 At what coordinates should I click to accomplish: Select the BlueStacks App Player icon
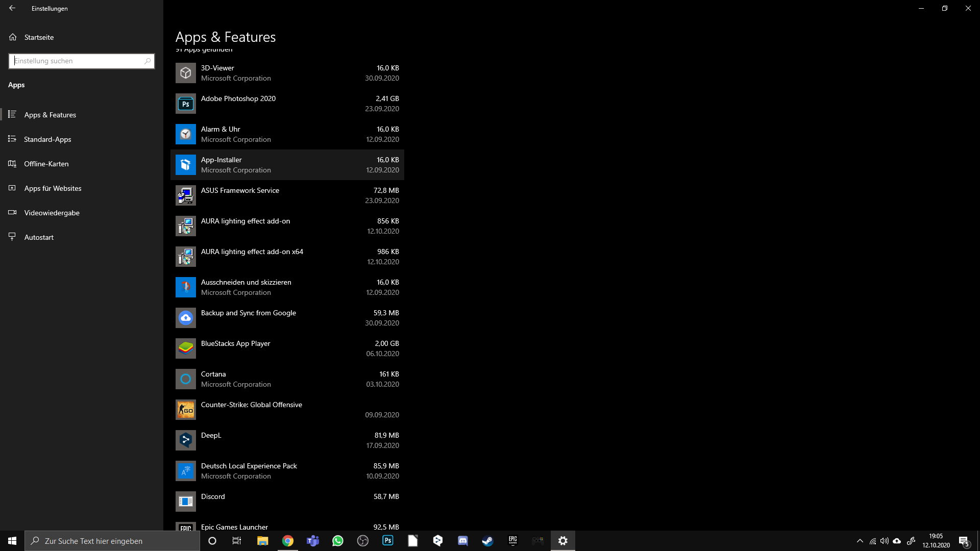(185, 348)
